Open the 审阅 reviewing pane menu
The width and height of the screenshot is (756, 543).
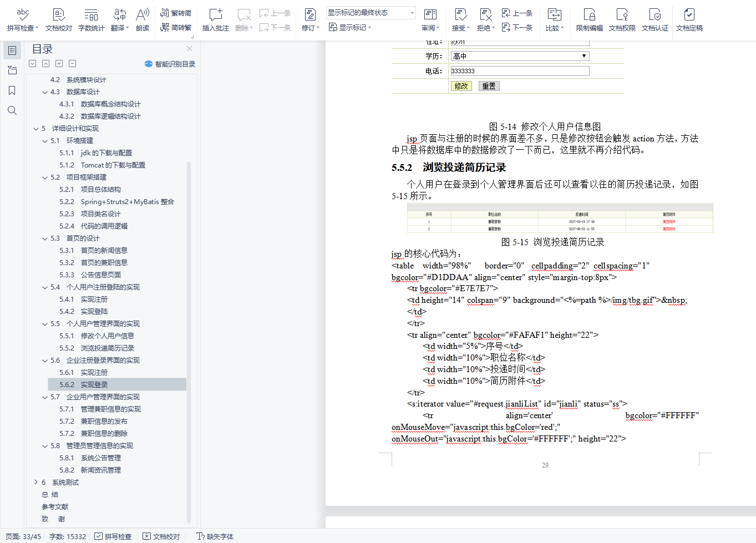coord(430,19)
